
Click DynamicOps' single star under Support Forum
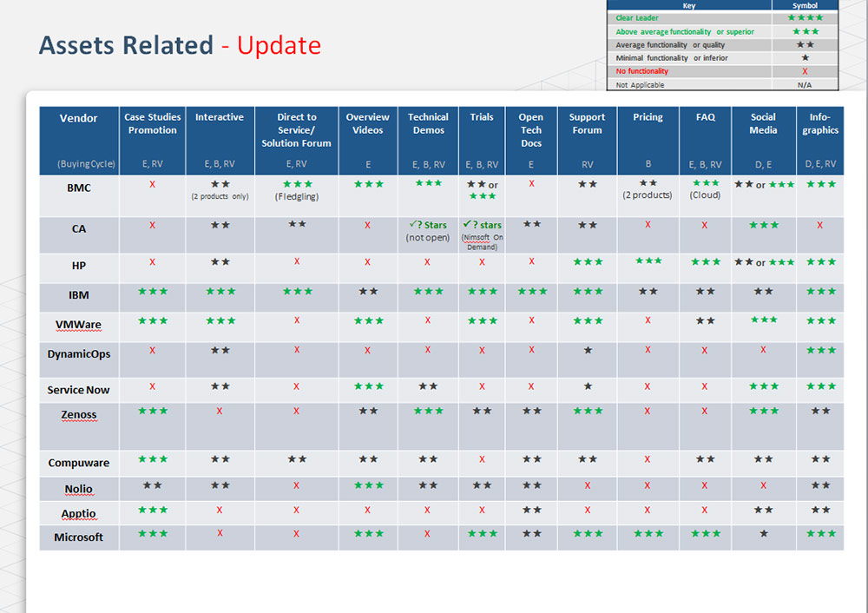tap(587, 350)
